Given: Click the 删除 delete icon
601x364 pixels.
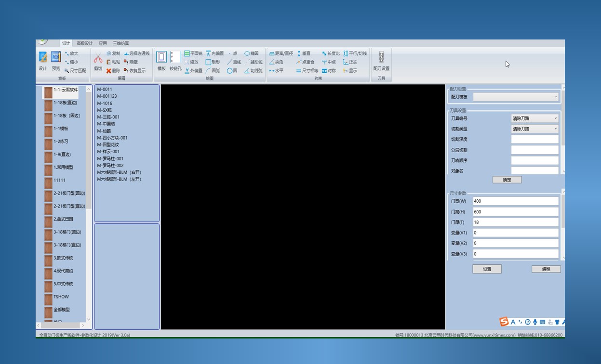Looking at the screenshot, I should coord(113,71).
